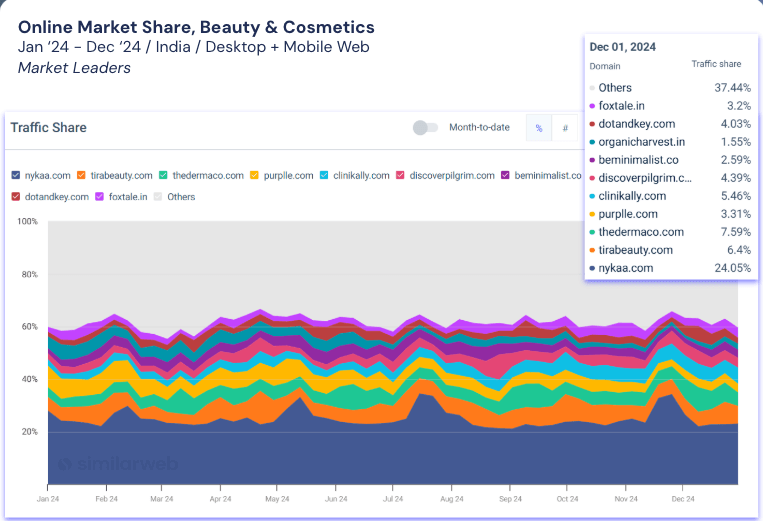Uncheck the beminimalist.co legend checkbox
The height and width of the screenshot is (521, 763).
[505, 175]
